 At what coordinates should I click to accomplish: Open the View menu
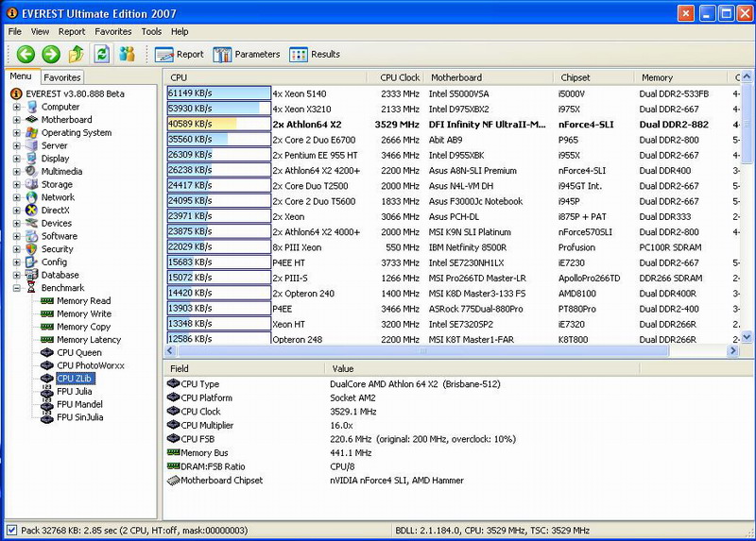(40, 32)
